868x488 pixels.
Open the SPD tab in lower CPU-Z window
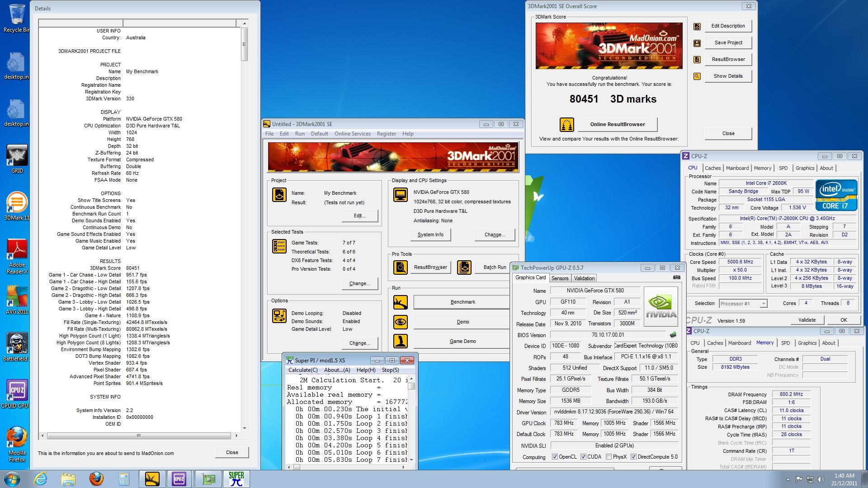786,343
